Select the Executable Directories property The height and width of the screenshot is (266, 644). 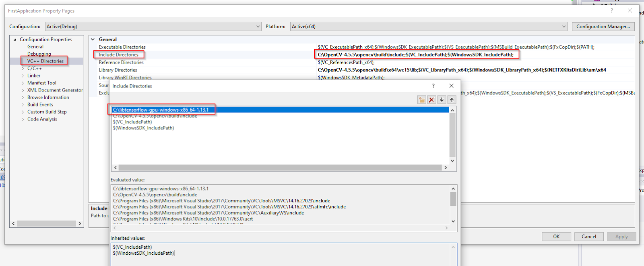coord(122,47)
